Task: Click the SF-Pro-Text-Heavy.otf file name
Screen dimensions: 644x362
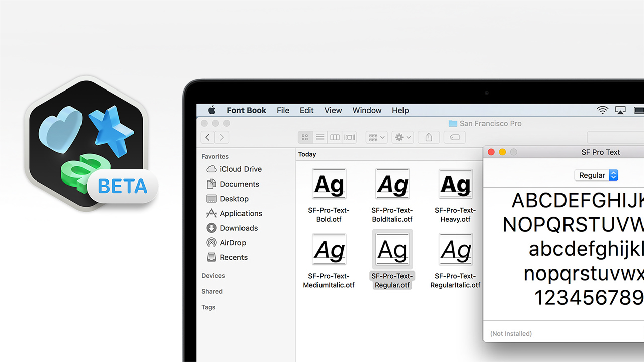Action: pyautogui.click(x=456, y=215)
